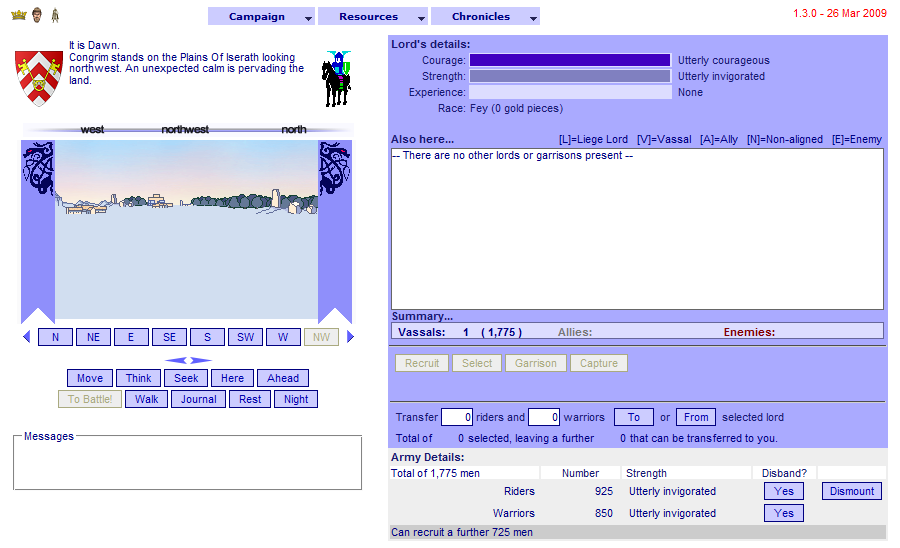Click the Courage level bar

[x=570, y=60]
